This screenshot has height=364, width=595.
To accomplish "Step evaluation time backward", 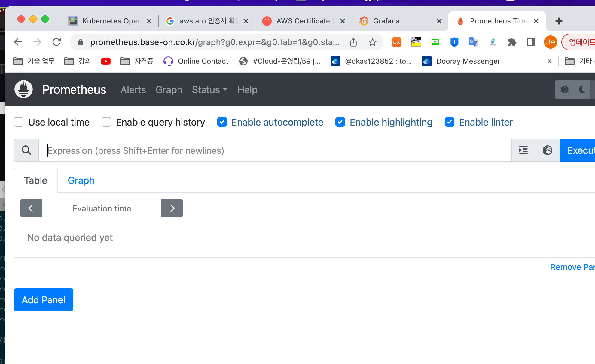I will [31, 208].
